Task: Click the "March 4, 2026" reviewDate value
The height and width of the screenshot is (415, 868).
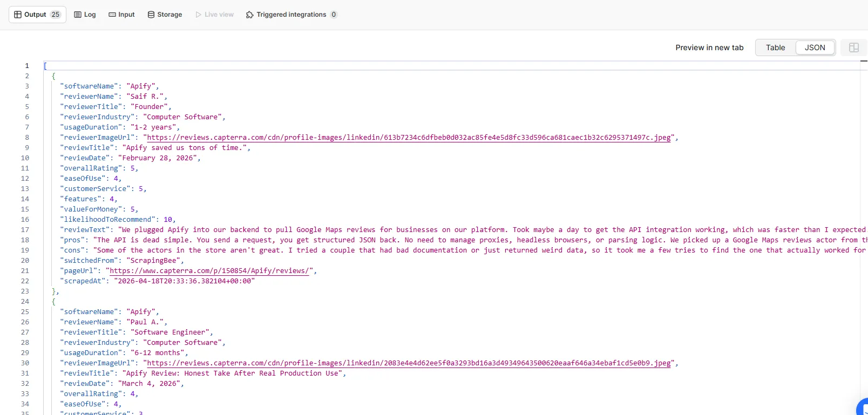Action: tap(149, 384)
